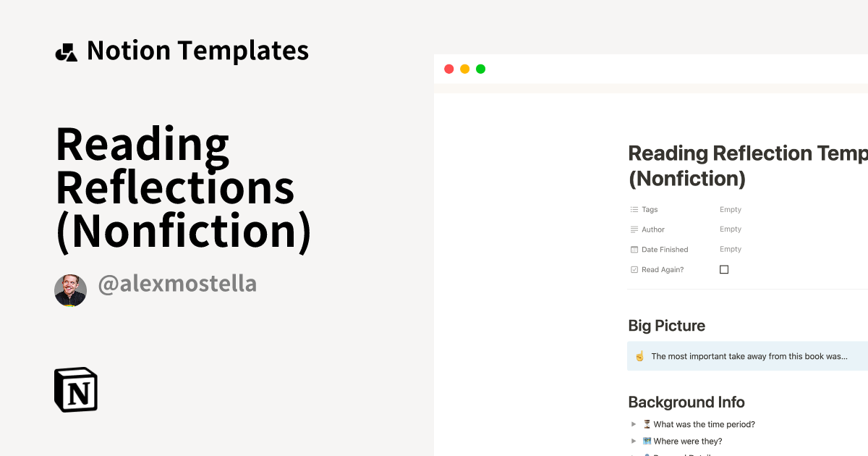Click the Notion cube logo on the left panel
This screenshot has width=868, height=456.
pos(76,389)
